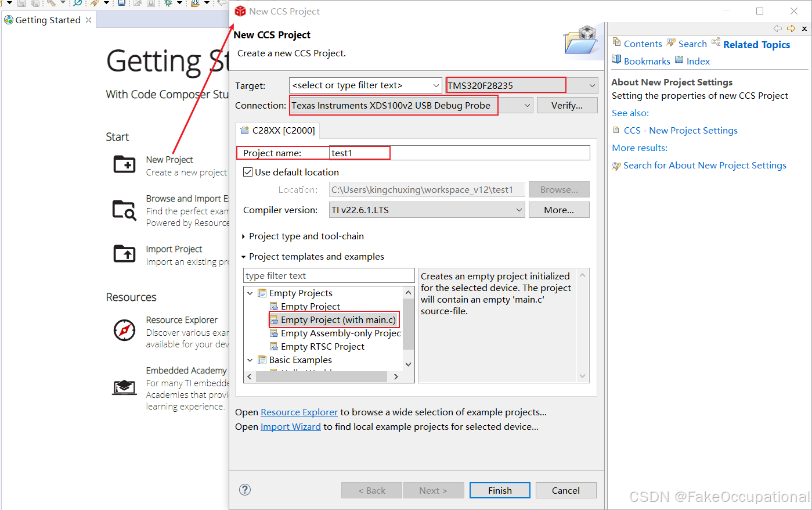Viewport: 812px width, 510px height.
Task: Collapse the Basic Examples tree node
Action: click(x=250, y=360)
